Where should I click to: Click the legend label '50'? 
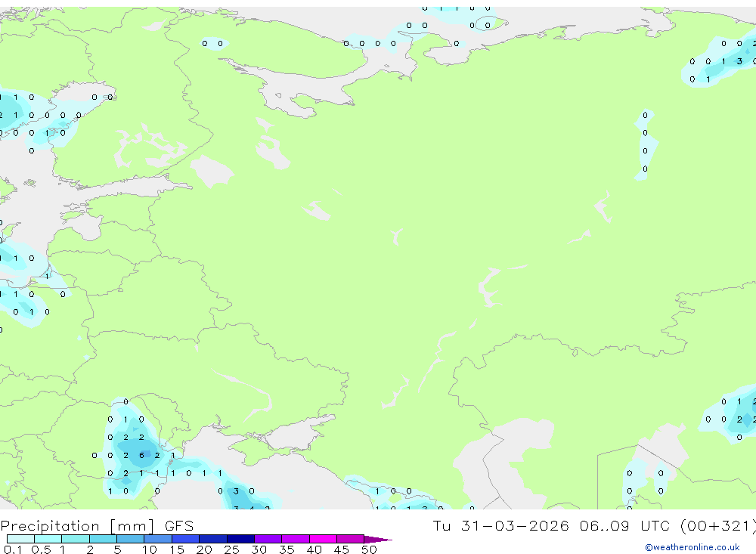click(x=370, y=549)
